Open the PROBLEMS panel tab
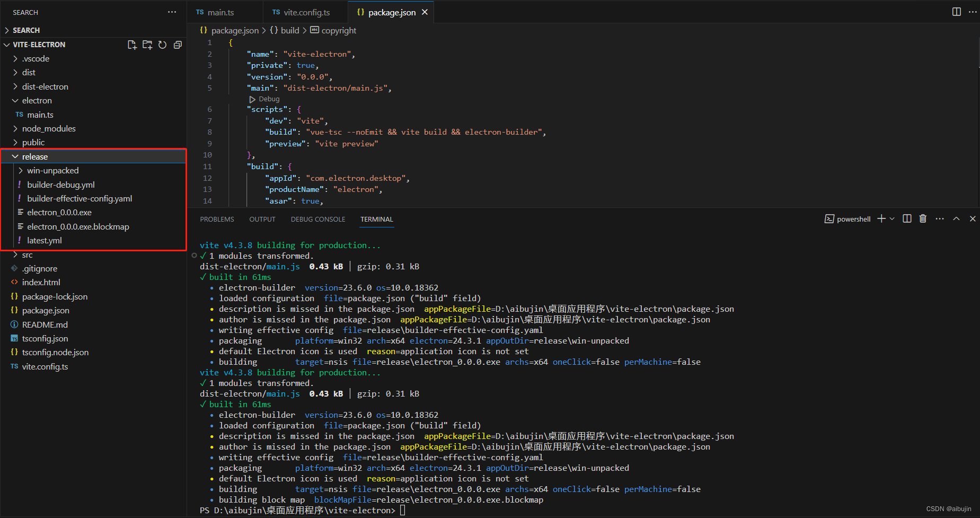980x518 pixels. click(x=217, y=219)
